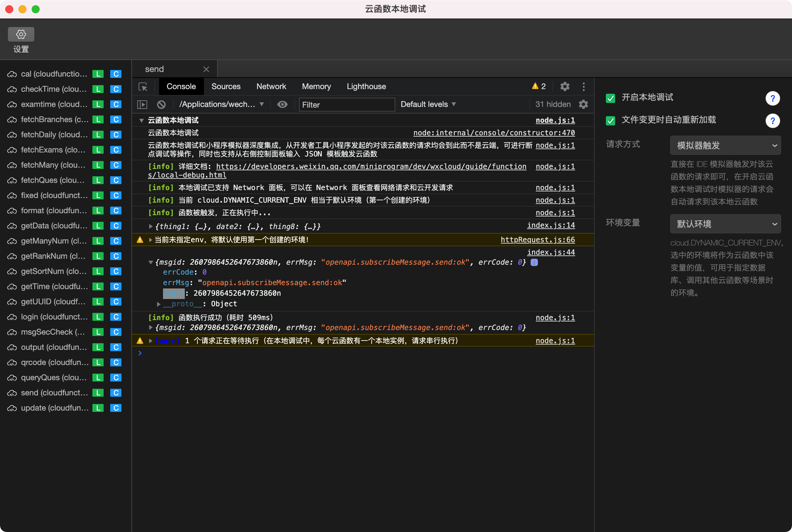The image size is (792, 532).
Task: Click the help icon next to 开启本地调试
Action: click(772, 98)
